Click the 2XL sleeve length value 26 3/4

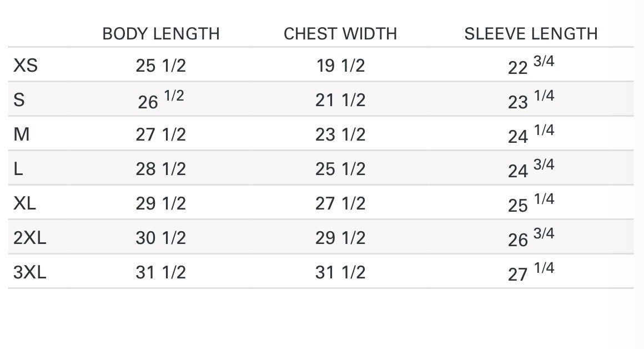[x=531, y=238]
